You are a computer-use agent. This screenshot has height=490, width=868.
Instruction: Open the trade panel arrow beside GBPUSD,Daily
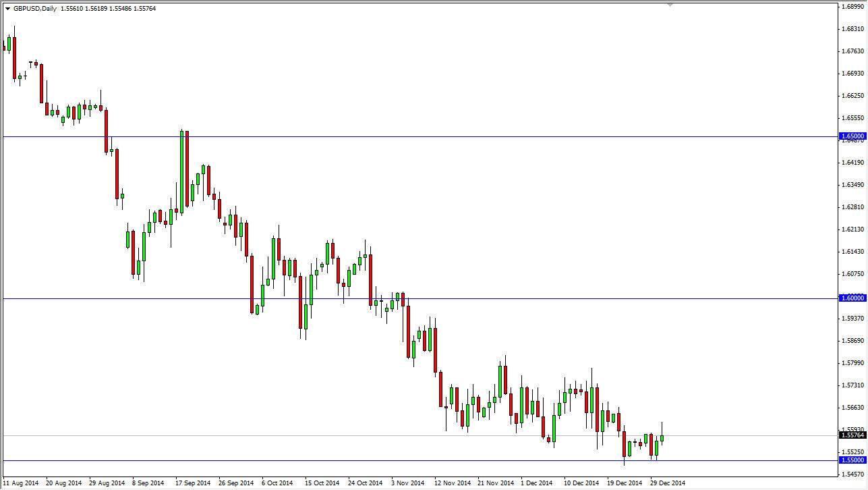[x=7, y=9]
